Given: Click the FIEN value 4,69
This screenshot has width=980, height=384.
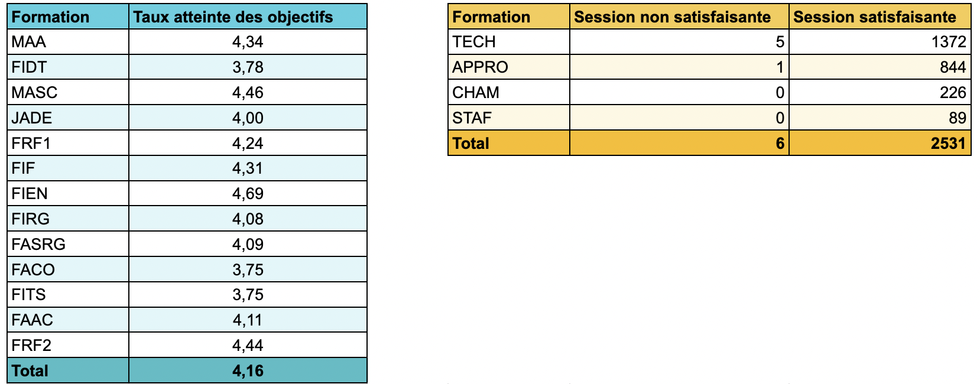Looking at the screenshot, I should point(248,194).
